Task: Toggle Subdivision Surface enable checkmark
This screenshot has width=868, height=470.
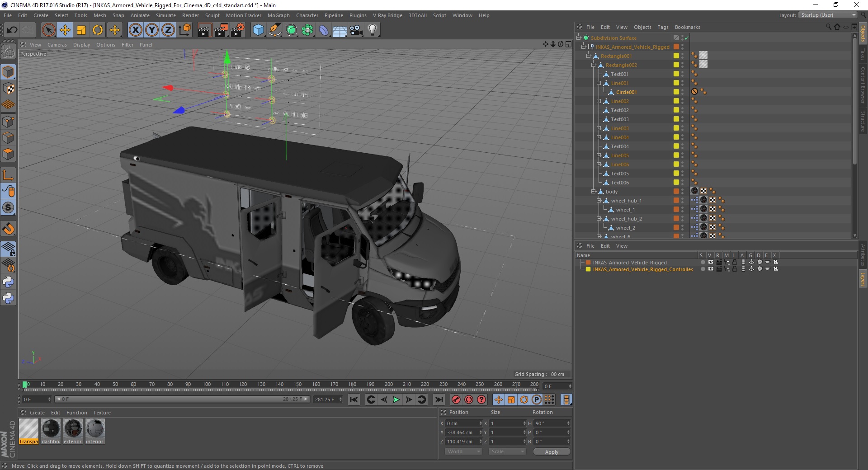Action: (x=686, y=38)
